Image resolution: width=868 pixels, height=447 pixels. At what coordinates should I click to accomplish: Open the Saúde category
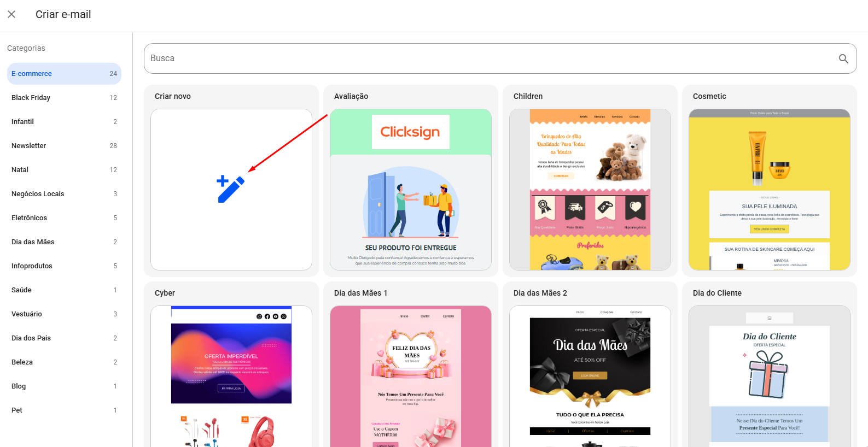click(x=64, y=290)
